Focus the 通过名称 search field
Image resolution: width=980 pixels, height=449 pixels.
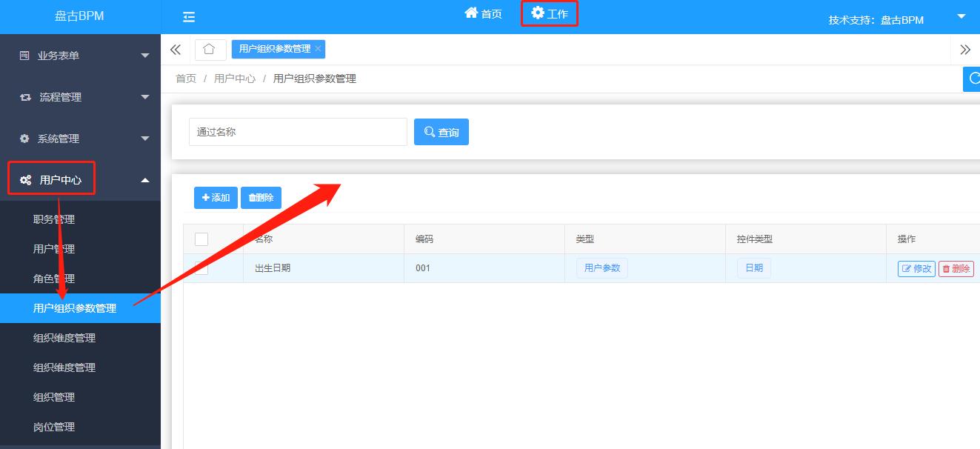pyautogui.click(x=298, y=132)
